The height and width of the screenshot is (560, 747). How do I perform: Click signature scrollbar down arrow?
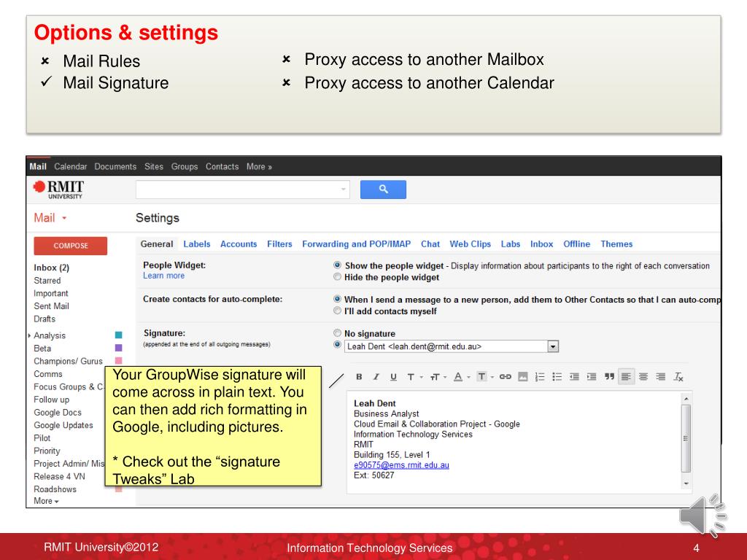tap(686, 483)
